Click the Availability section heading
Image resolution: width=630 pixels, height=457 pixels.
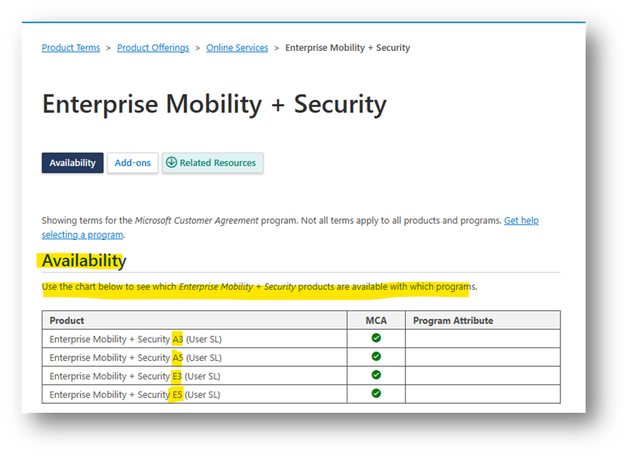pos(84,260)
